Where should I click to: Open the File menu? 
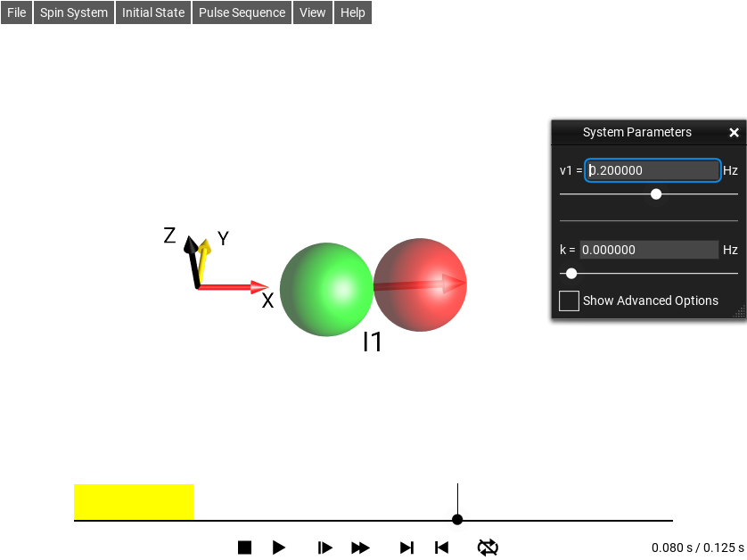click(17, 12)
